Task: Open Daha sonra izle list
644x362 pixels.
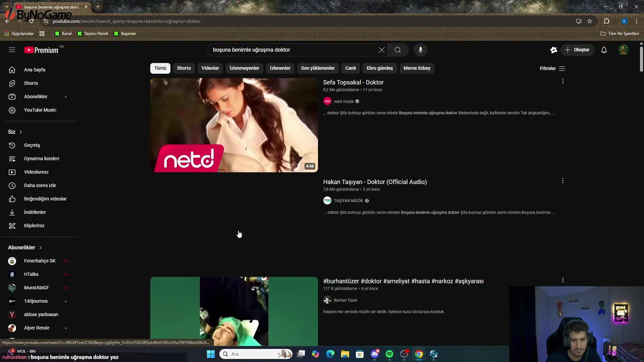Action: tap(40, 186)
